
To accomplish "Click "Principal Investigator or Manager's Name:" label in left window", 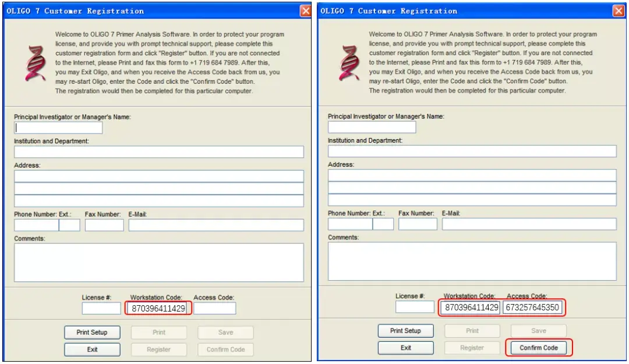I will tap(72, 117).
